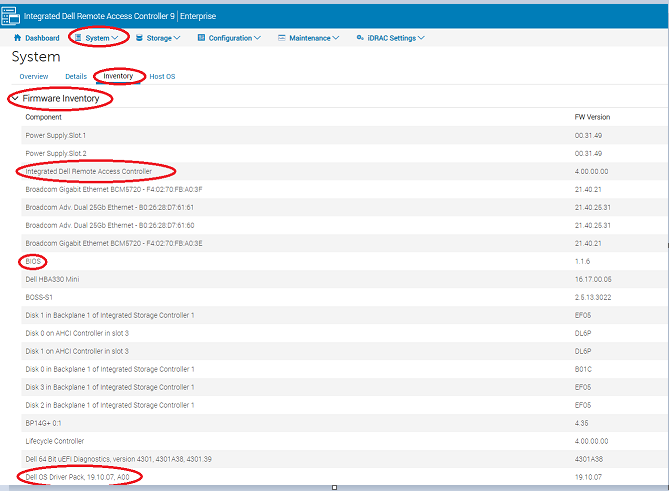
Task: Switch to the Overview tab
Action: pyautogui.click(x=34, y=76)
